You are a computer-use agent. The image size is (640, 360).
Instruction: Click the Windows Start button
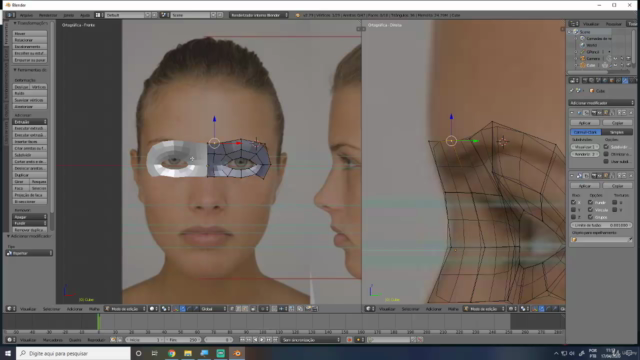(8, 353)
